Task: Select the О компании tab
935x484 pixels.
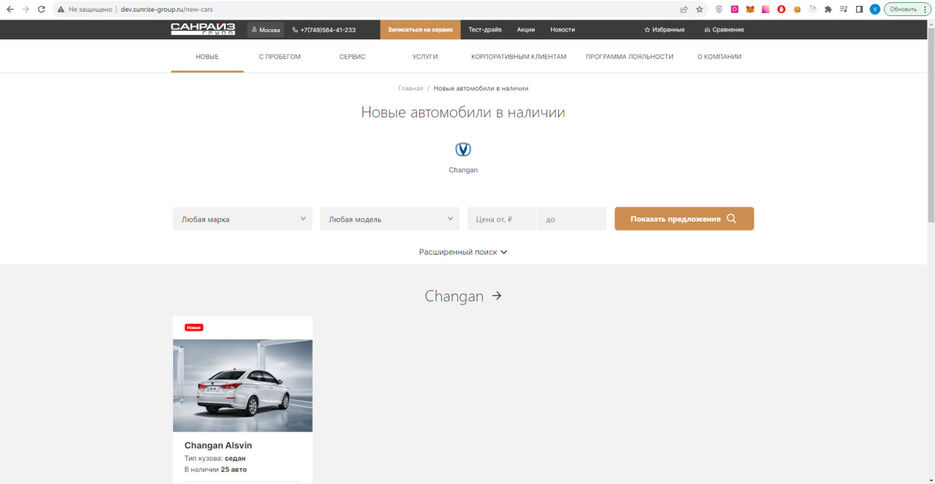Action: coord(719,57)
